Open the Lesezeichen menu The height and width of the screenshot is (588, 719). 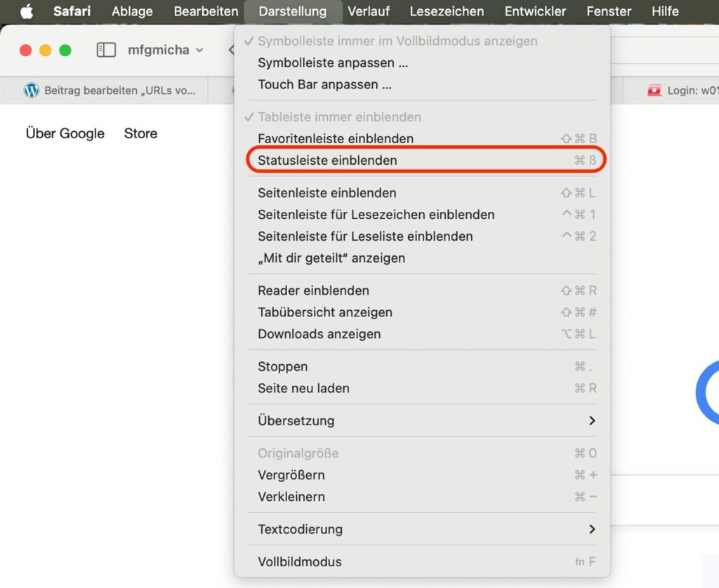pos(447,11)
